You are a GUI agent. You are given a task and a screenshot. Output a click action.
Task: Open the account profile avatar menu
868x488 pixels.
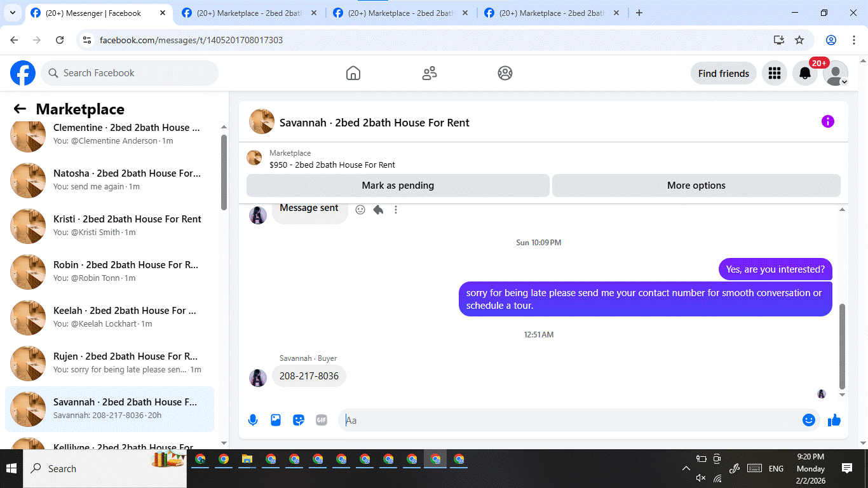(836, 73)
